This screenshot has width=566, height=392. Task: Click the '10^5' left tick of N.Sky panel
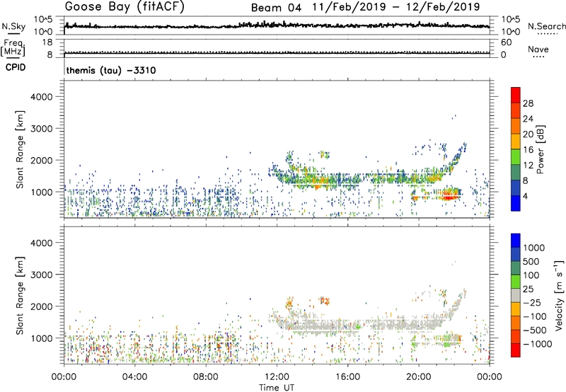pos(44,20)
